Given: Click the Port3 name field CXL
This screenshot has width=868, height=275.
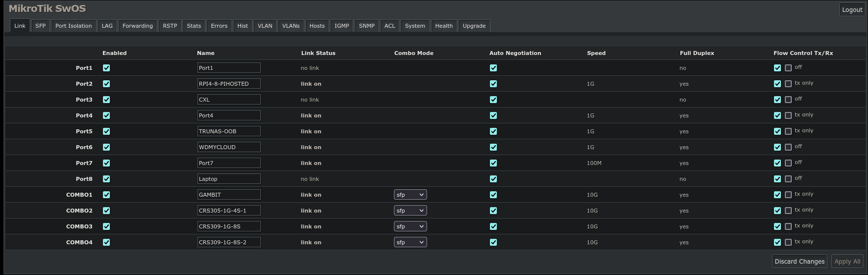Looking at the screenshot, I should click(229, 100).
